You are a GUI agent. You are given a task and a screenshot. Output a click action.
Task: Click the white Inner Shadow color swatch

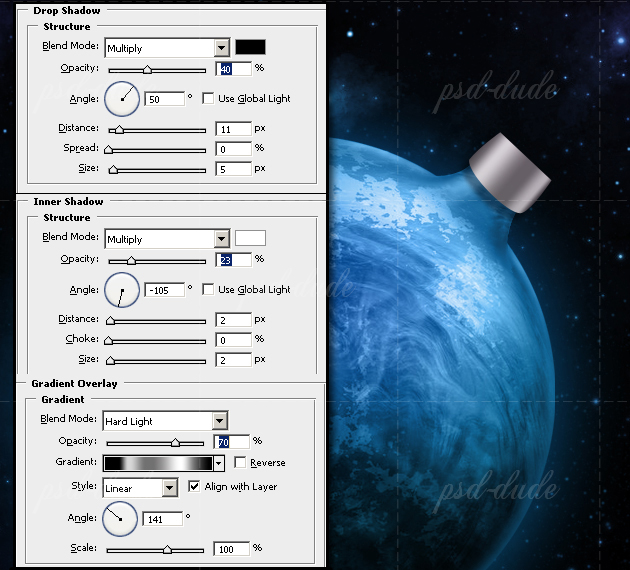pyautogui.click(x=251, y=238)
